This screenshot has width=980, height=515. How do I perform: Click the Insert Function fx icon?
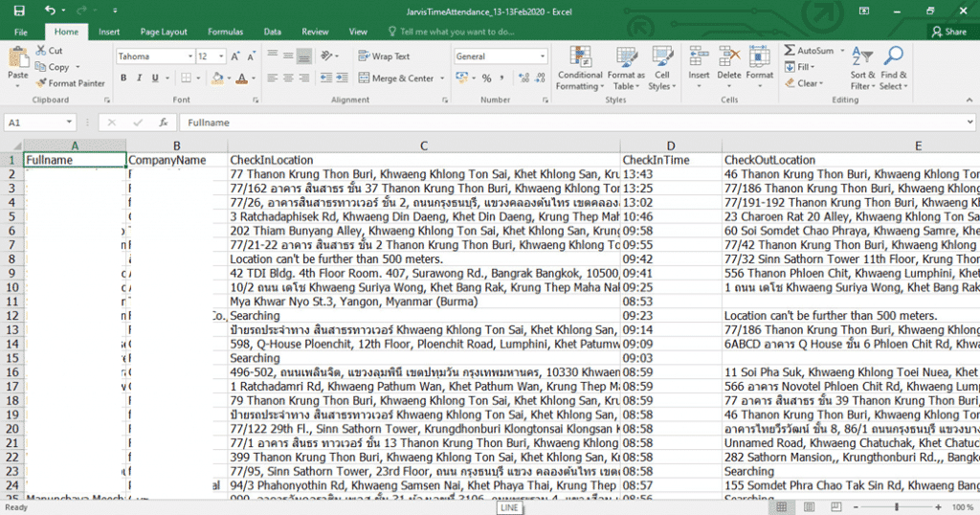pos(163,123)
